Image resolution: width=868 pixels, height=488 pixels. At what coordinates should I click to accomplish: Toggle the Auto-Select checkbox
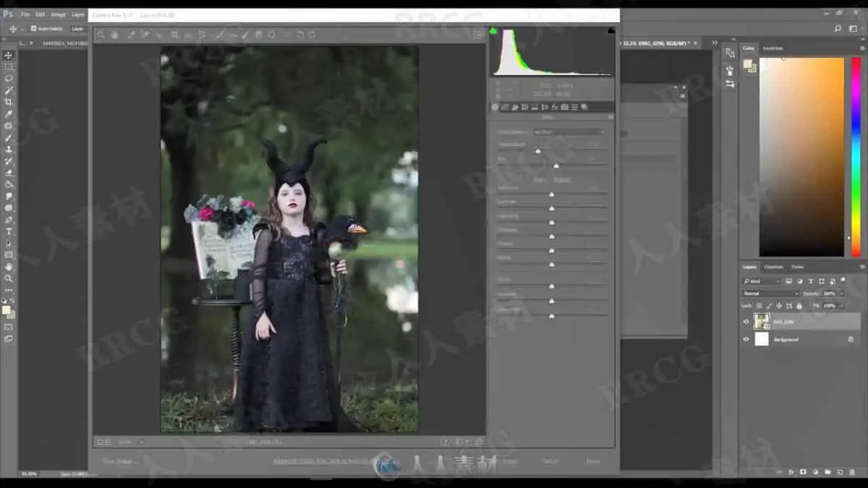tap(33, 28)
